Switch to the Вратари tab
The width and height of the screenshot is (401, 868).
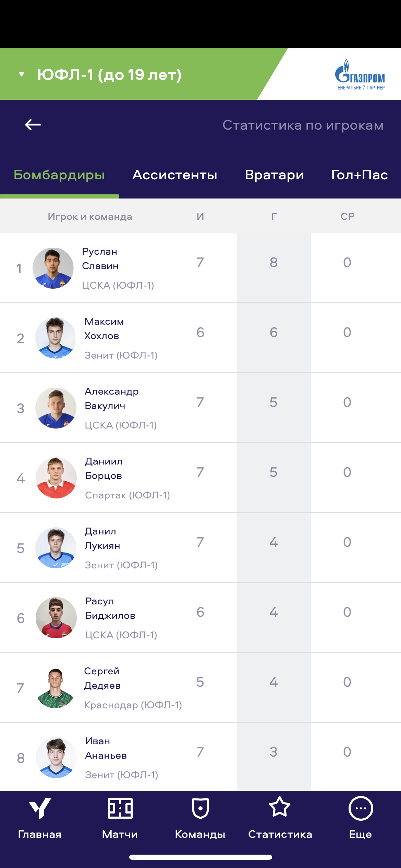[274, 175]
